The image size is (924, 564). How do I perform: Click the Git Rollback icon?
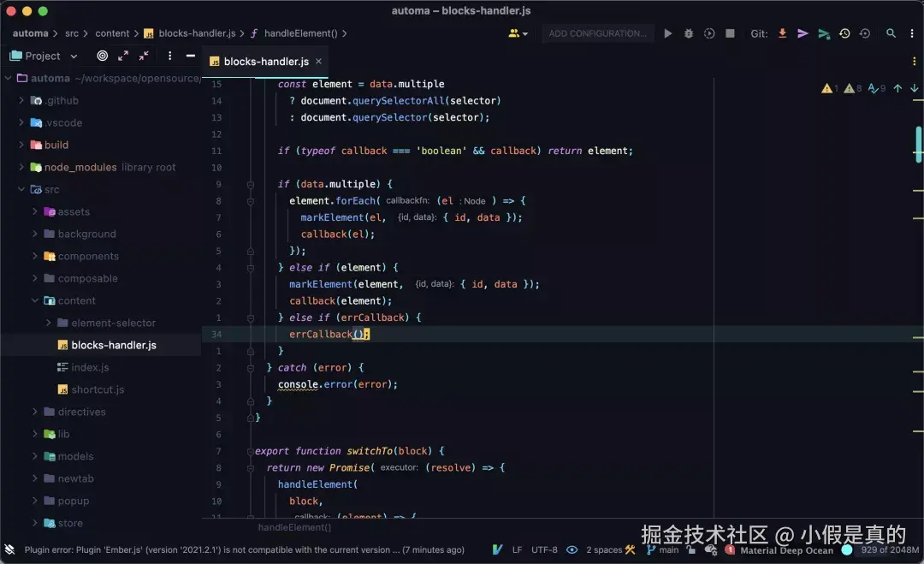864,33
